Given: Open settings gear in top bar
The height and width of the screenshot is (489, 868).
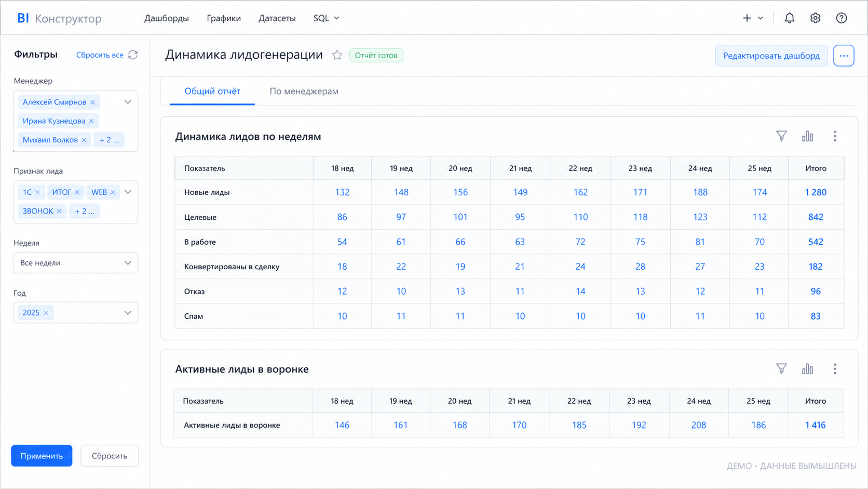Looking at the screenshot, I should click(815, 18).
